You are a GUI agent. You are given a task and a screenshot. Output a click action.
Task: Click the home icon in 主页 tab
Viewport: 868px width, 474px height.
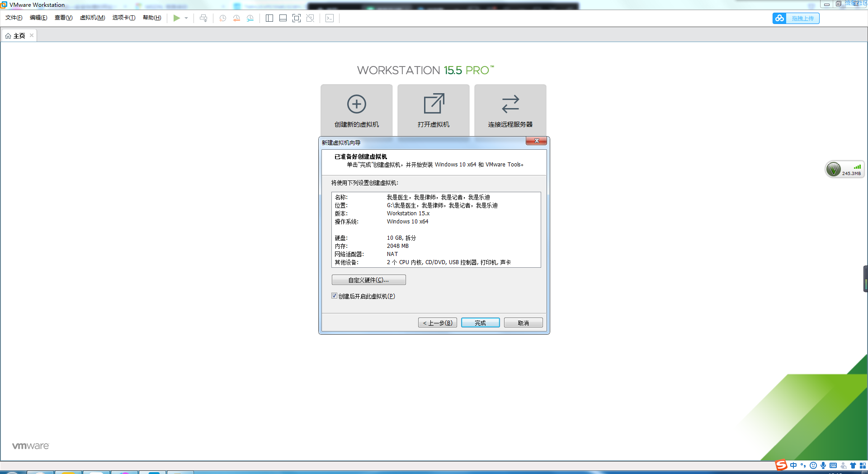coord(8,36)
